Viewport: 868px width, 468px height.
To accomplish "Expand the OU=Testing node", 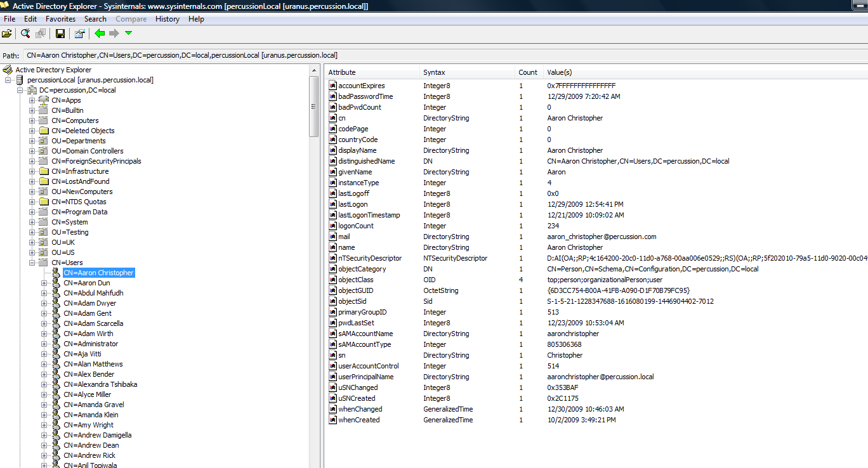I will [32, 232].
